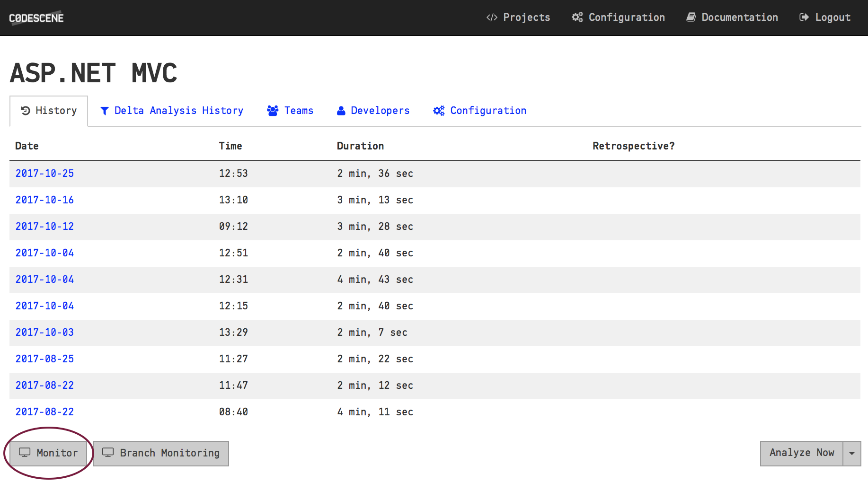Open the 2017-10-16 analysis
The image size is (868, 491).
44,200
